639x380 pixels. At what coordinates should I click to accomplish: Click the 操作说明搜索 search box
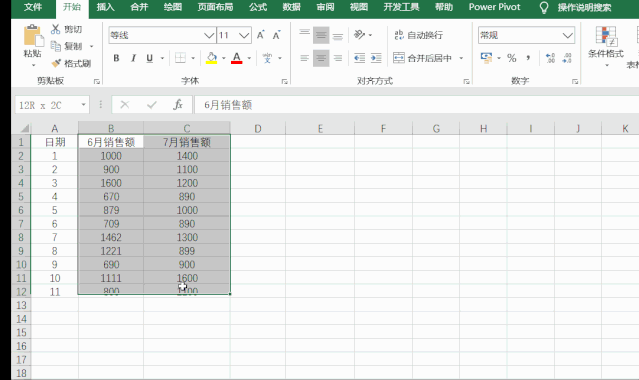coord(584,7)
